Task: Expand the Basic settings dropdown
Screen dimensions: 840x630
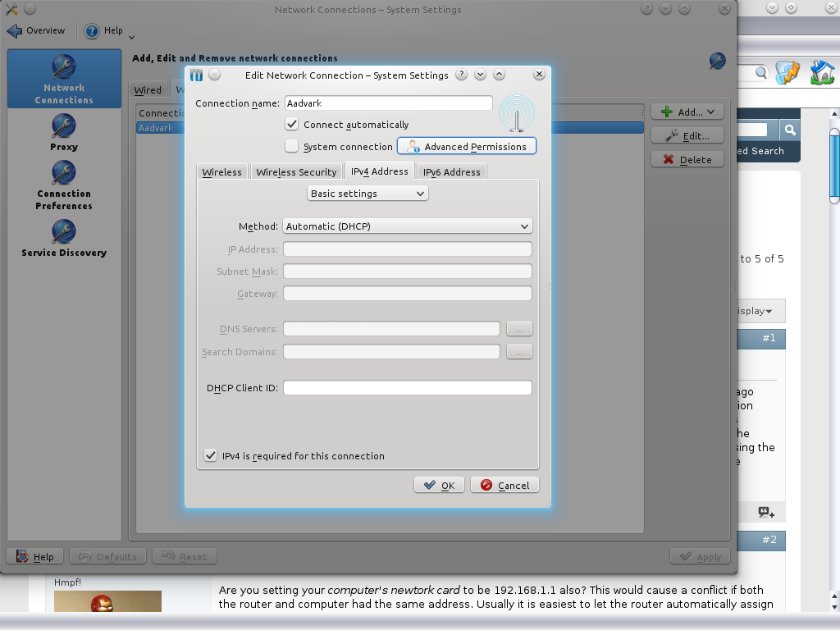Action: (367, 194)
